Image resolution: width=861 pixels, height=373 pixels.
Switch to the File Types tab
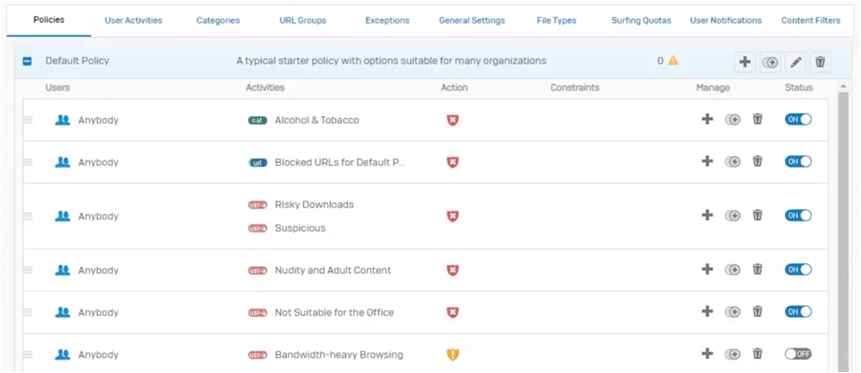(556, 20)
